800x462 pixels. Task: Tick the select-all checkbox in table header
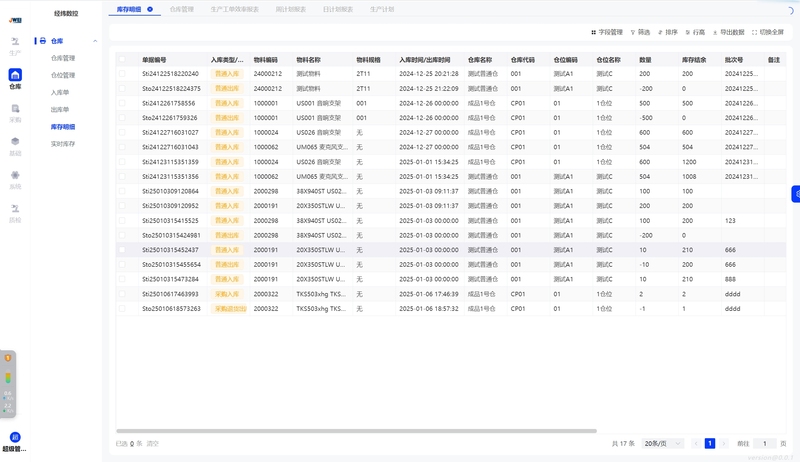(x=122, y=59)
